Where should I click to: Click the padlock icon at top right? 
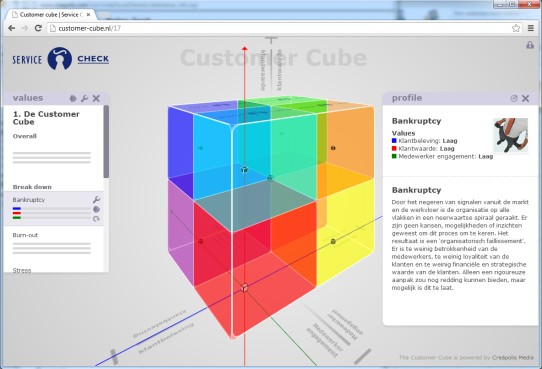click(x=530, y=45)
